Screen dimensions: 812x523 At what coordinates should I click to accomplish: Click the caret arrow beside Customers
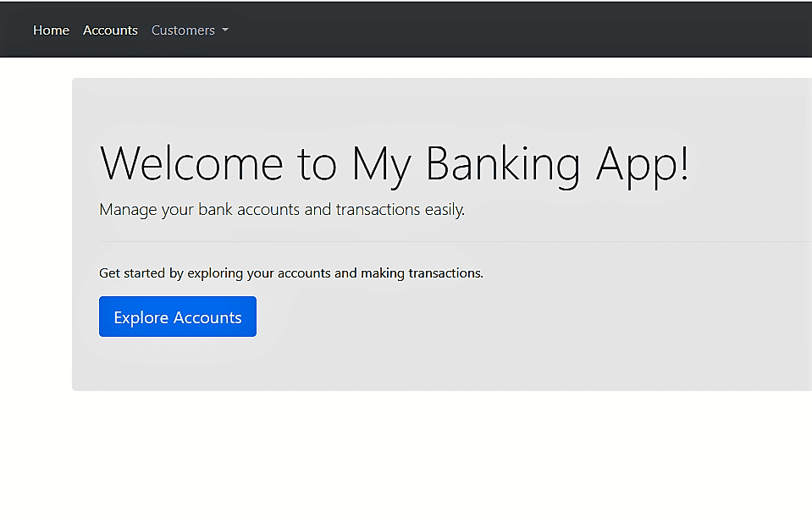point(225,30)
